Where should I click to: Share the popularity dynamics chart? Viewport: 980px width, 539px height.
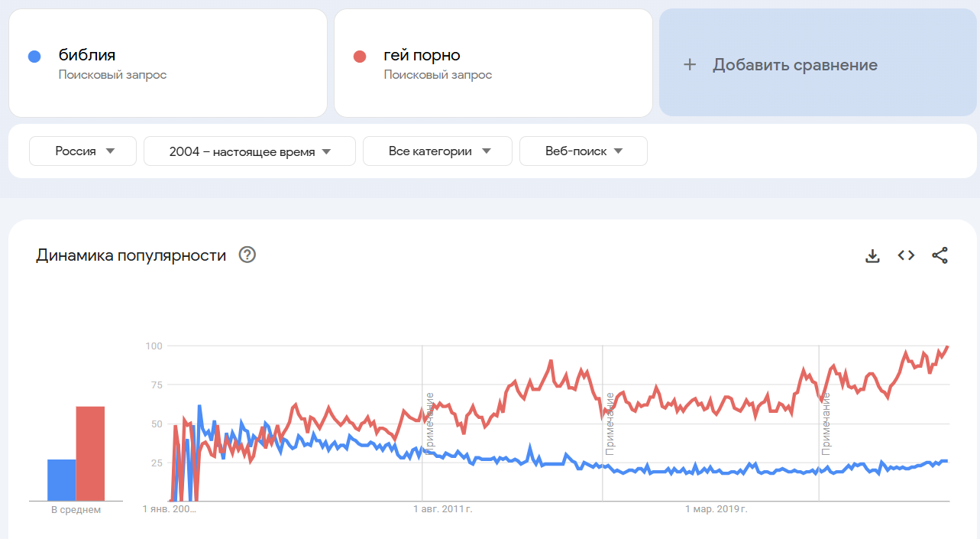click(940, 255)
